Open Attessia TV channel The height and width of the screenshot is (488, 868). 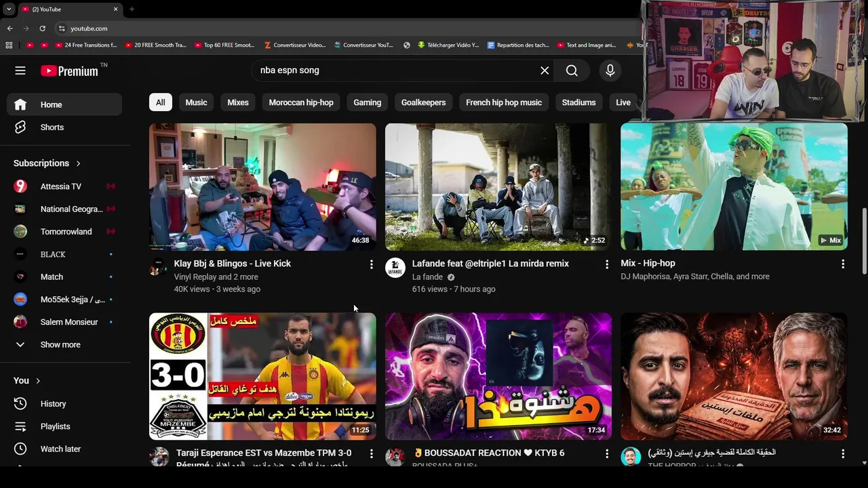[x=64, y=186]
